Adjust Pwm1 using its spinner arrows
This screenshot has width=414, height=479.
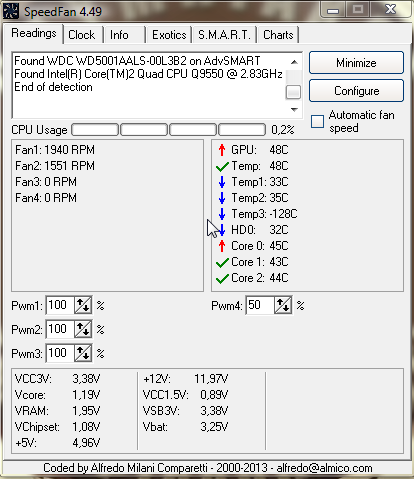pyautogui.click(x=83, y=305)
